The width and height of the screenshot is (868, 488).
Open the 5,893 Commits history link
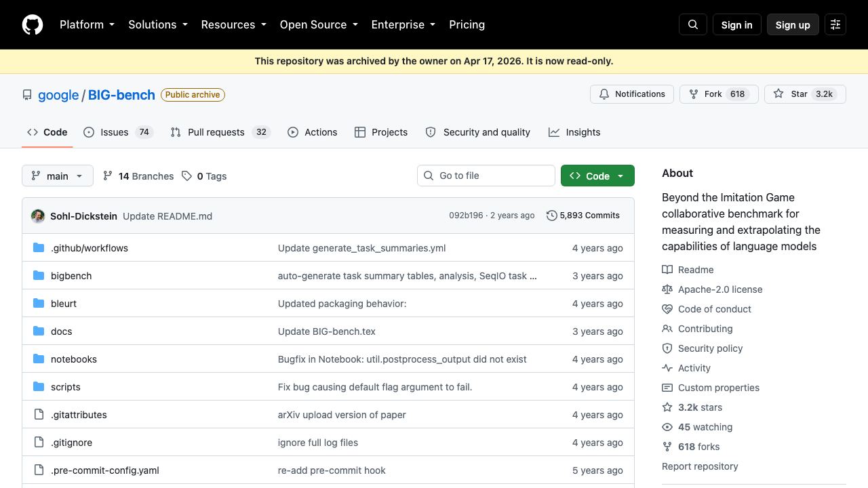583,216
